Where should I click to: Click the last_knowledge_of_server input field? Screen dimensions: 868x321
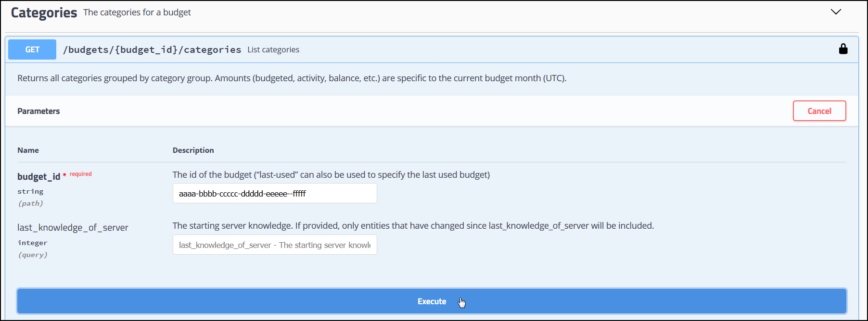click(275, 245)
